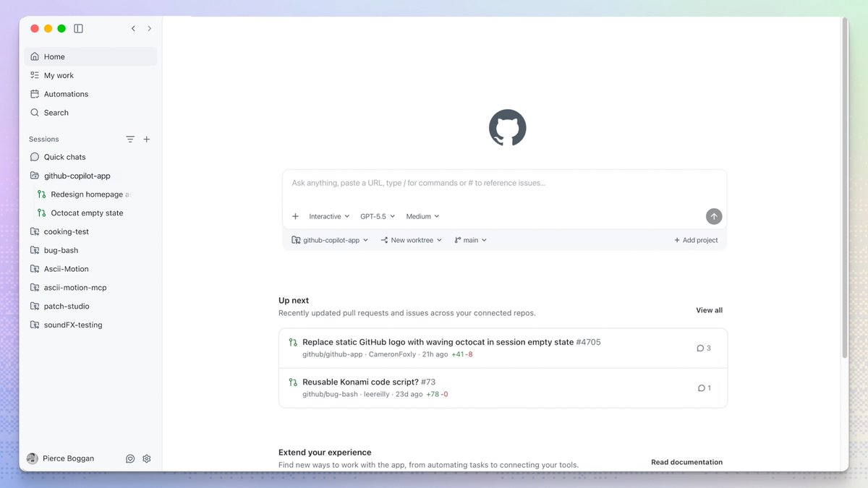Click the +41 additions count
This screenshot has height=488, width=868.
(457, 354)
